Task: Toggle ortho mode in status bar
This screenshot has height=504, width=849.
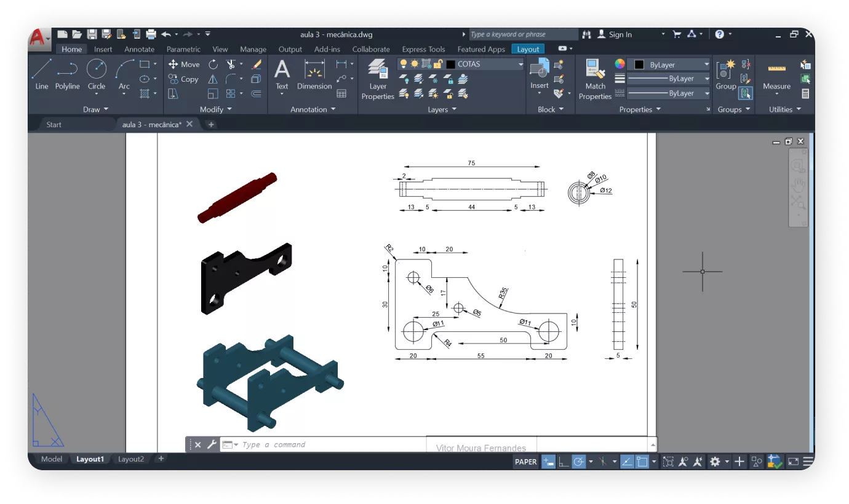Action: point(564,462)
